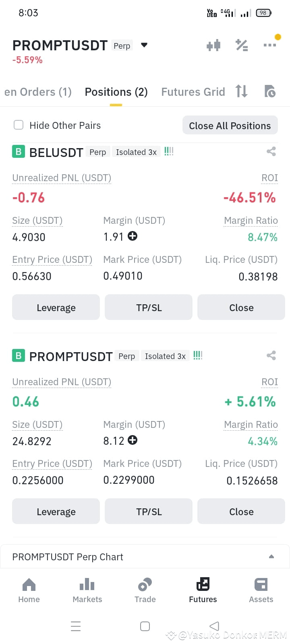Switch to the Futures Grid tab
This screenshot has height=644, width=290.
point(193,92)
